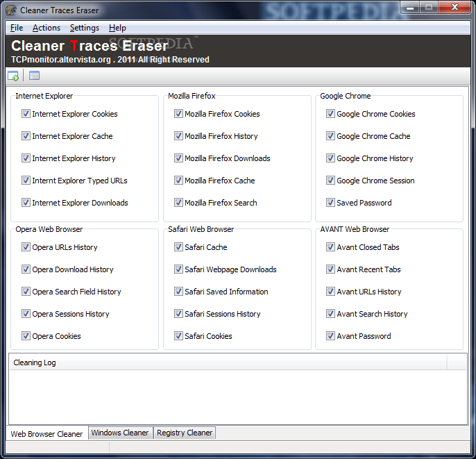Uncheck Avant Recent Tabs
Image resolution: width=476 pixels, height=459 pixels.
(x=330, y=269)
